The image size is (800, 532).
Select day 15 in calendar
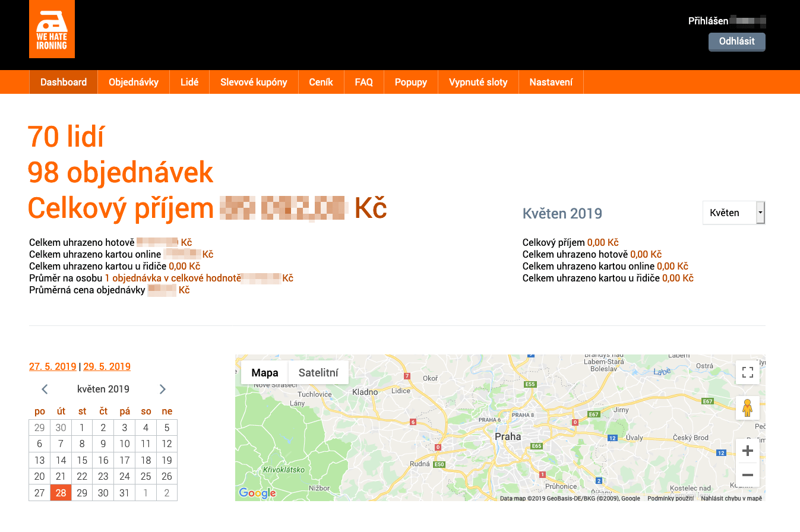click(x=82, y=460)
